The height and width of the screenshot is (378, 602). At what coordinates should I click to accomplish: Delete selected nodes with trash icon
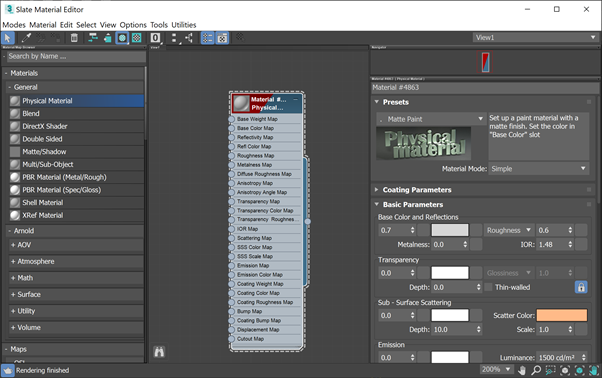[x=74, y=38]
